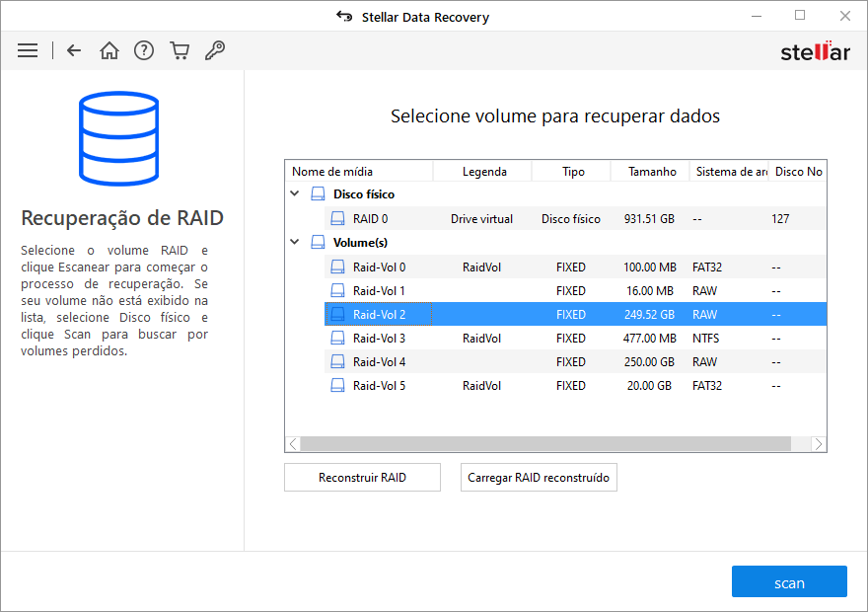Maximize the Stellar Data Recovery window
868x612 pixels.
point(800,16)
